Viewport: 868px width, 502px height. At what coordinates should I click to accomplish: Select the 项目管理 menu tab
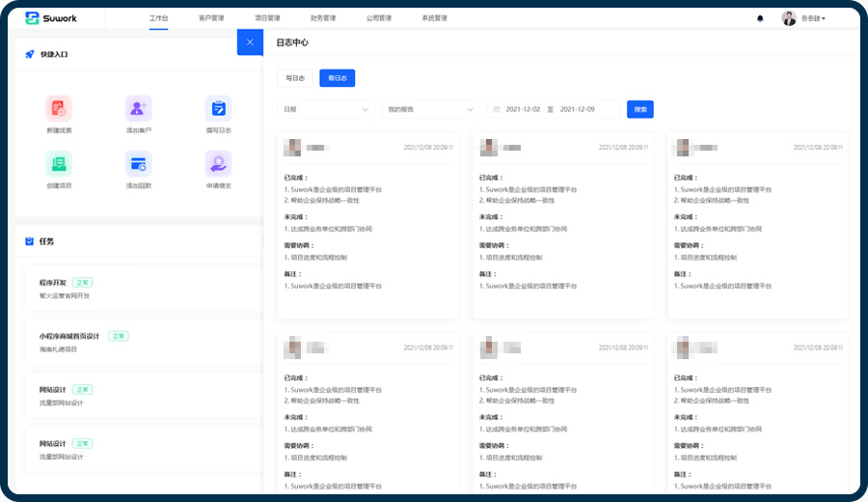[x=267, y=18]
